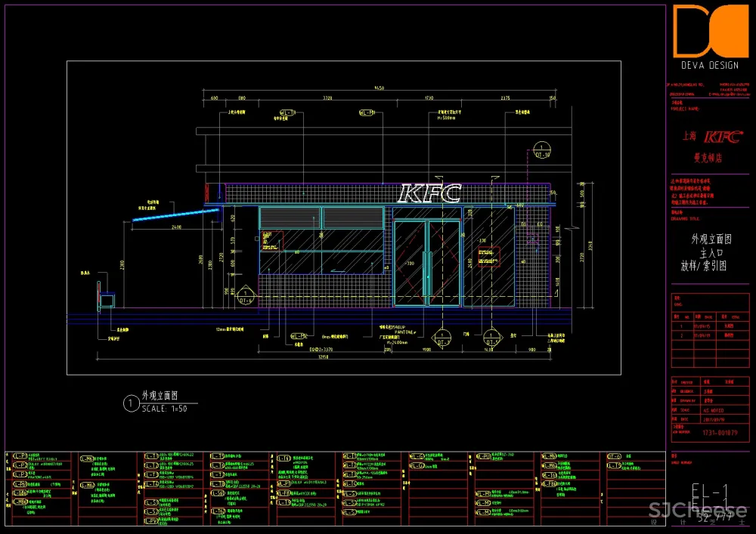The height and width of the screenshot is (534, 756).
Task: Select the red poster frame right of the door
Action: click(488, 255)
